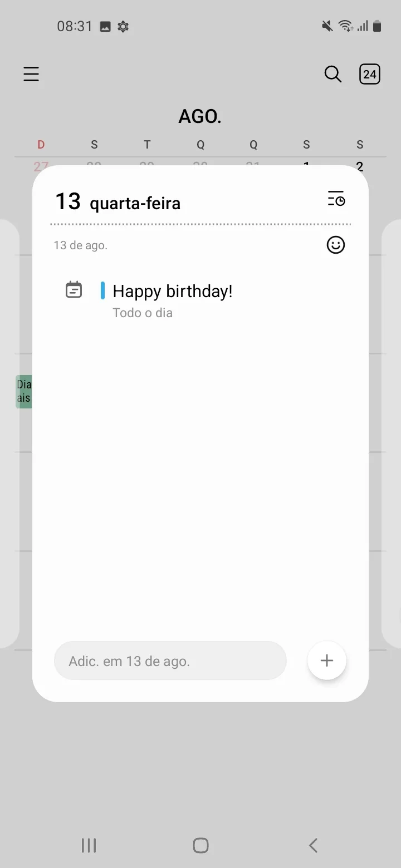The height and width of the screenshot is (868, 401).
Task: Tap the search magnifier icon
Action: [332, 74]
